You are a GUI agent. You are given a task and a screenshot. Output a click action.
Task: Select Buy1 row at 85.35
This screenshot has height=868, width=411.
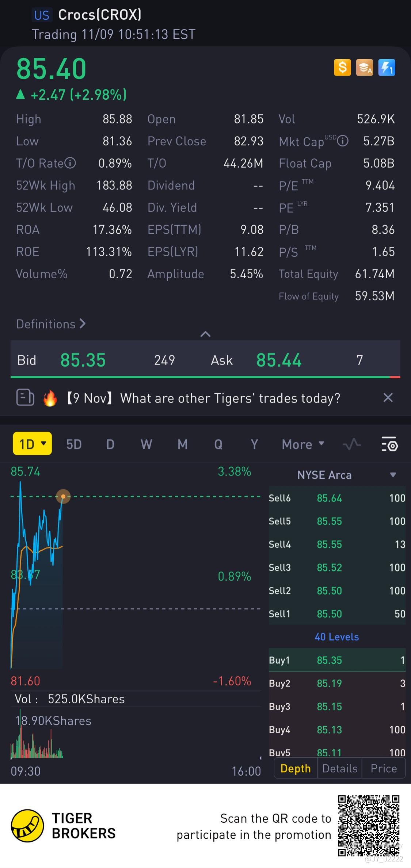337,660
